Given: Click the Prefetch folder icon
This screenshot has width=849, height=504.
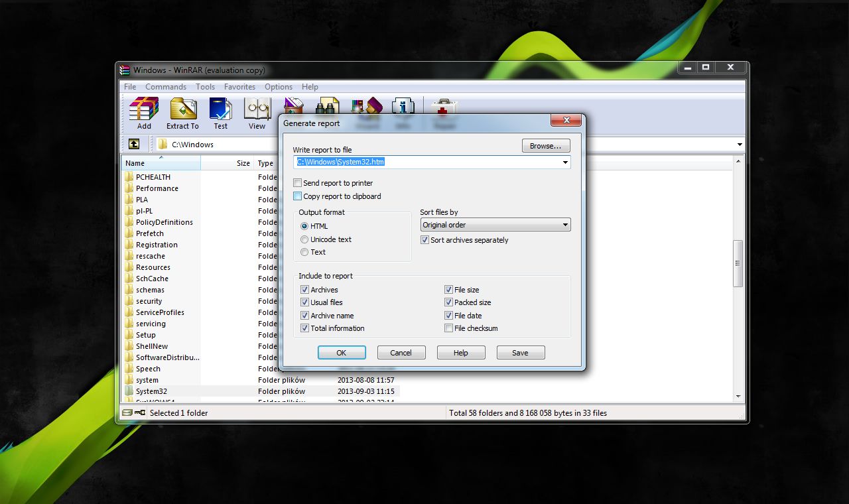Looking at the screenshot, I should (129, 233).
